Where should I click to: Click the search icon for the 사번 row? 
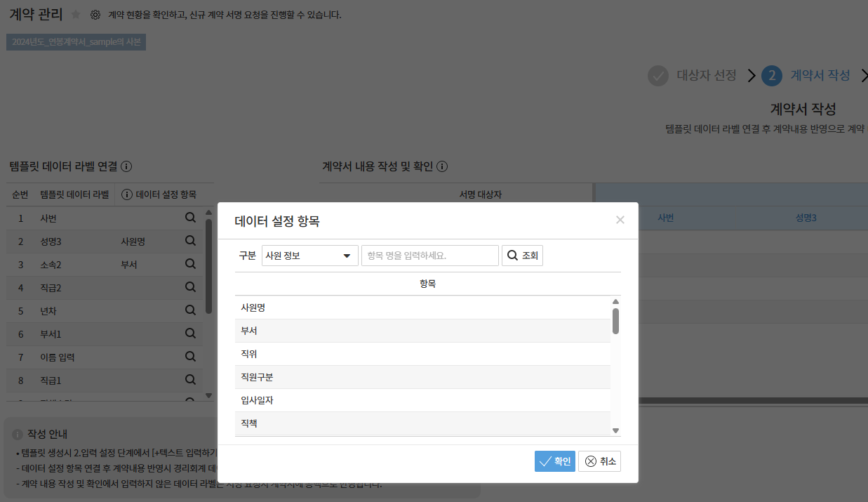click(x=190, y=218)
